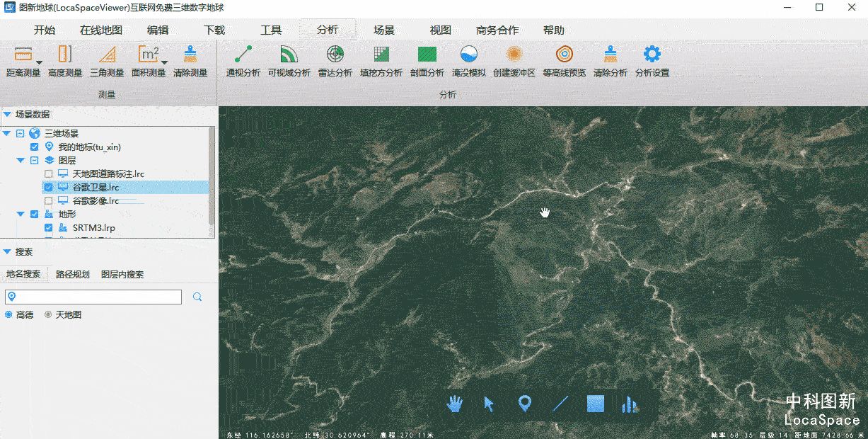The image size is (868, 439).
Task: Select the 三角测量 triangle measure tool
Action: pyautogui.click(x=107, y=61)
